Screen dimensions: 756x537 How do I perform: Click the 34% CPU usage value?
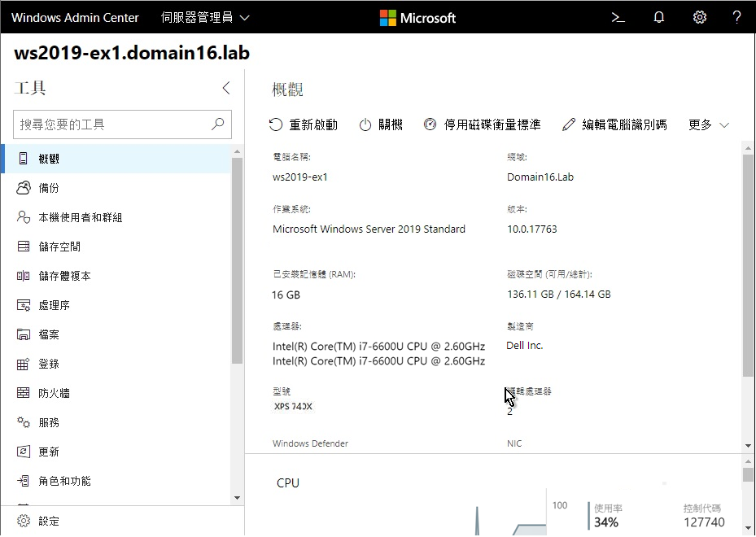tap(606, 522)
